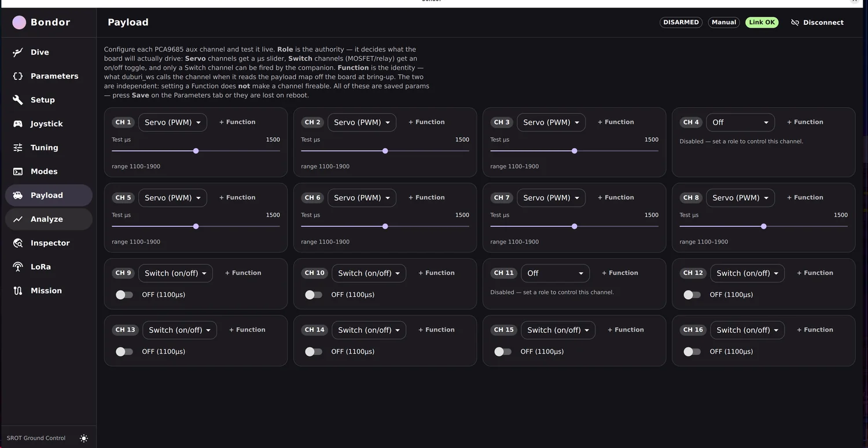
Task: Open the Tuning tab
Action: [x=49, y=148]
